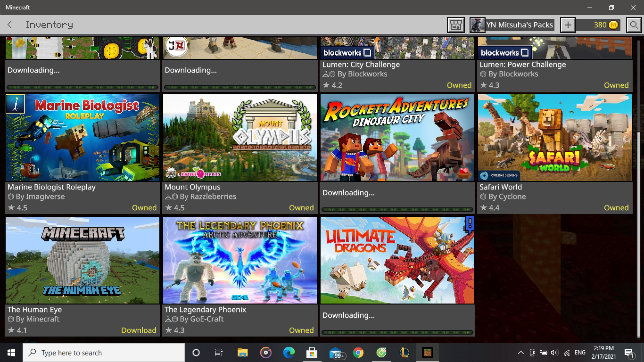Click the Ultimate Dragons download progress bar
The width and height of the screenshot is (644, 362).
[x=397, y=332]
